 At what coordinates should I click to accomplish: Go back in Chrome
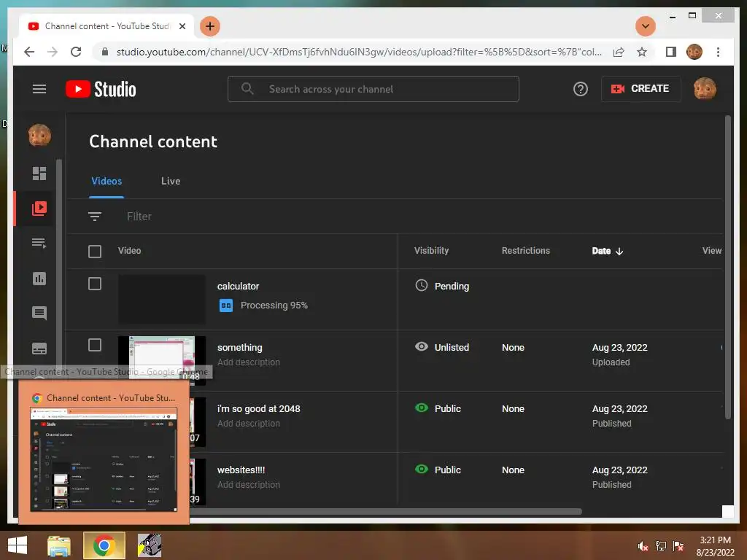tap(29, 52)
